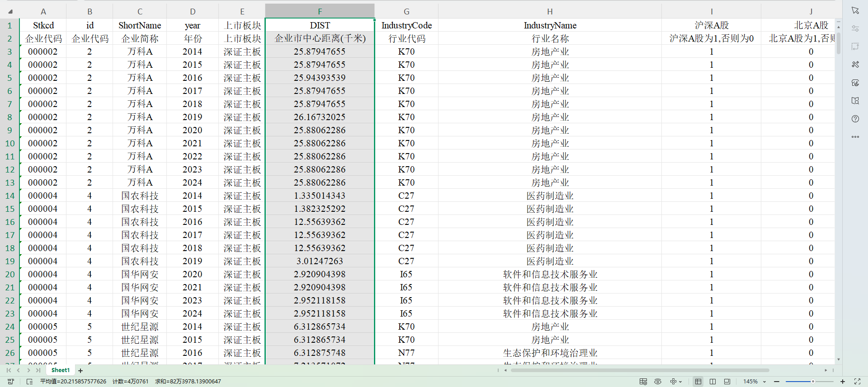
Task: Expand the 145% zoom level dropdown
Action: (x=764, y=382)
